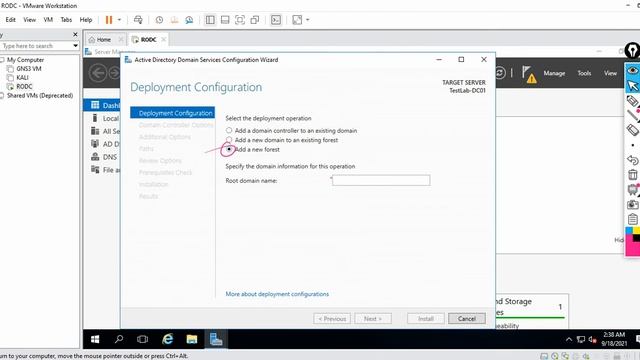
Task: Open DNS in Server Manager sidebar
Action: pyautogui.click(x=104, y=157)
